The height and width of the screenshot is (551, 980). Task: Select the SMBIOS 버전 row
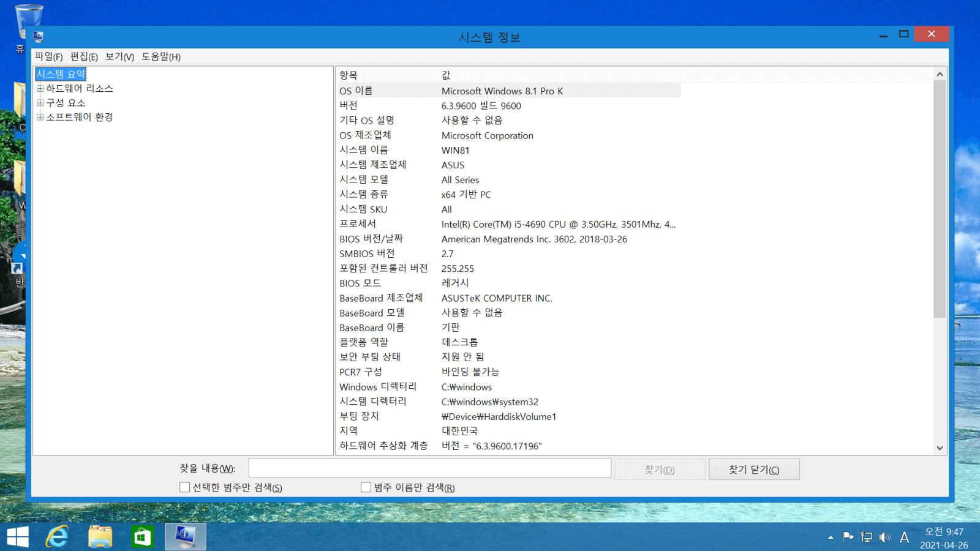tap(508, 254)
